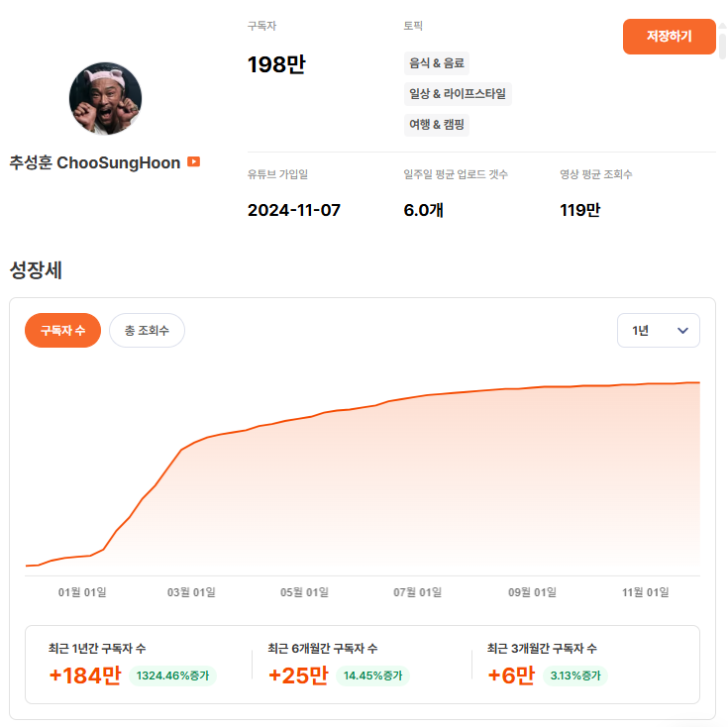Click the channel profile picture

click(105, 99)
